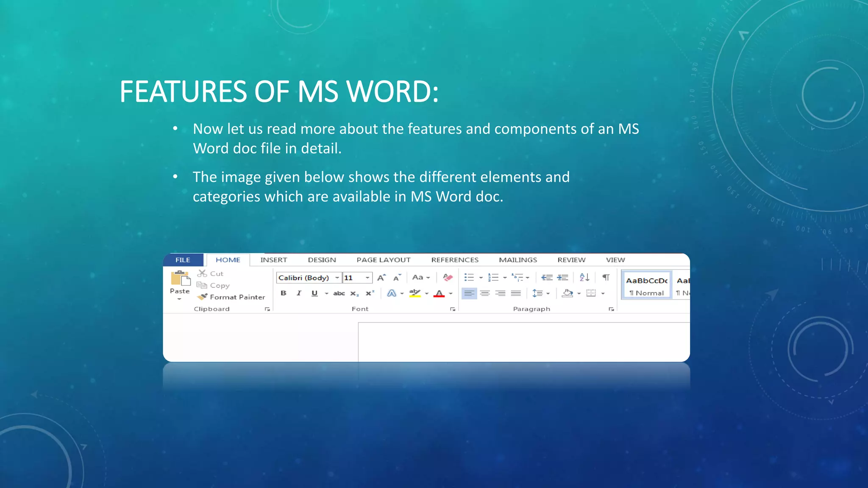868x488 pixels.
Task: Click the Copy button
Action: 213,286
